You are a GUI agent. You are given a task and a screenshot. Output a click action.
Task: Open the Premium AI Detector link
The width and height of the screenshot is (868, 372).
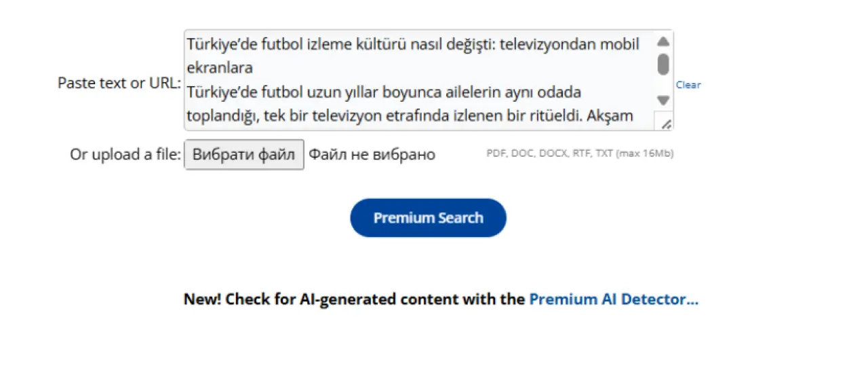point(613,299)
